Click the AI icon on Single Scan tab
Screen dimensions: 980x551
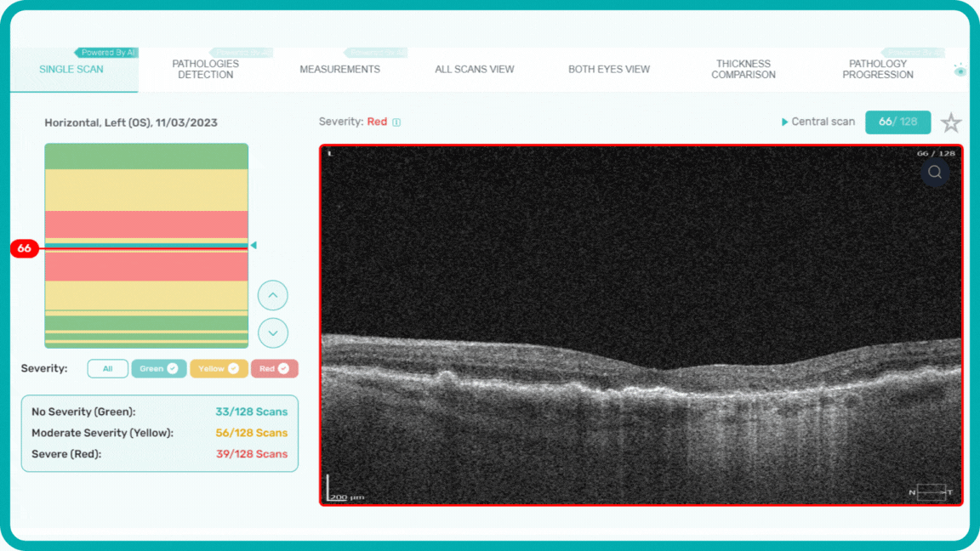point(106,52)
